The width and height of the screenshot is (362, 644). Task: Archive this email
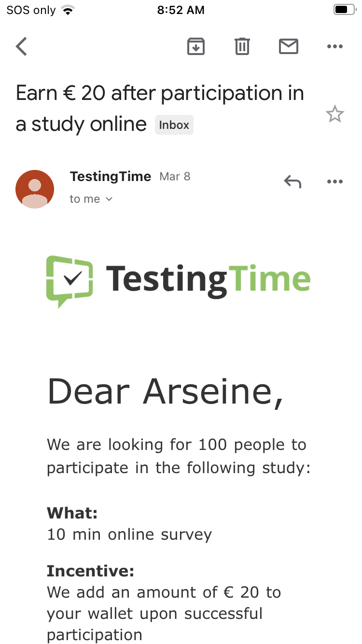196,47
